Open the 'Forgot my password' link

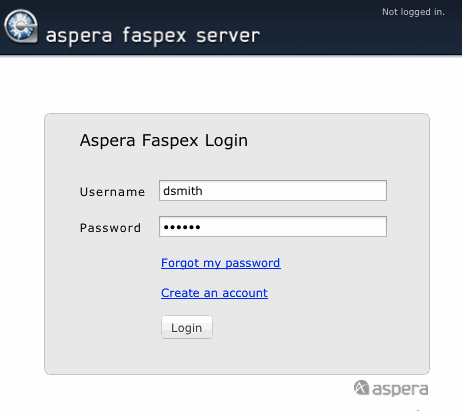point(221,263)
